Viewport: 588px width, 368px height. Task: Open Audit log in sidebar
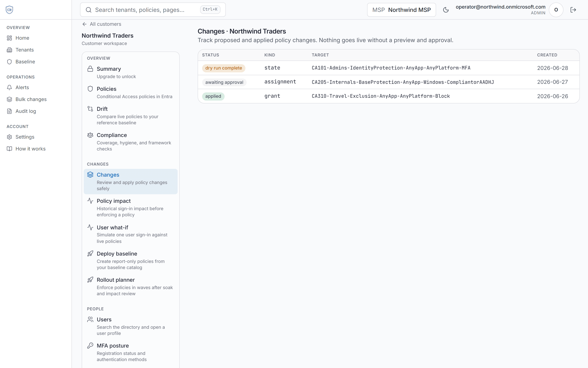click(36, 111)
